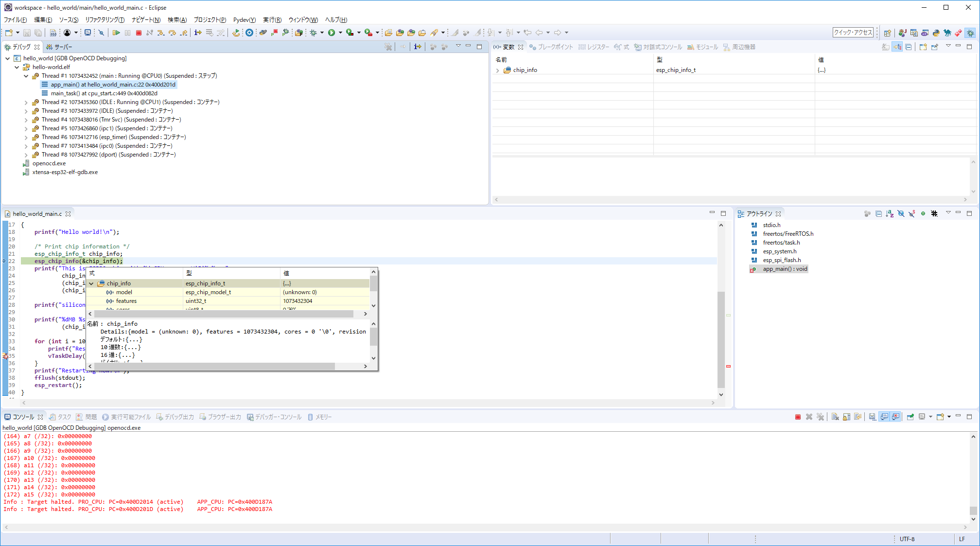Collapse the hello_world GDB OpenOCD Debugging node
980x546 pixels.
[x=8, y=58]
